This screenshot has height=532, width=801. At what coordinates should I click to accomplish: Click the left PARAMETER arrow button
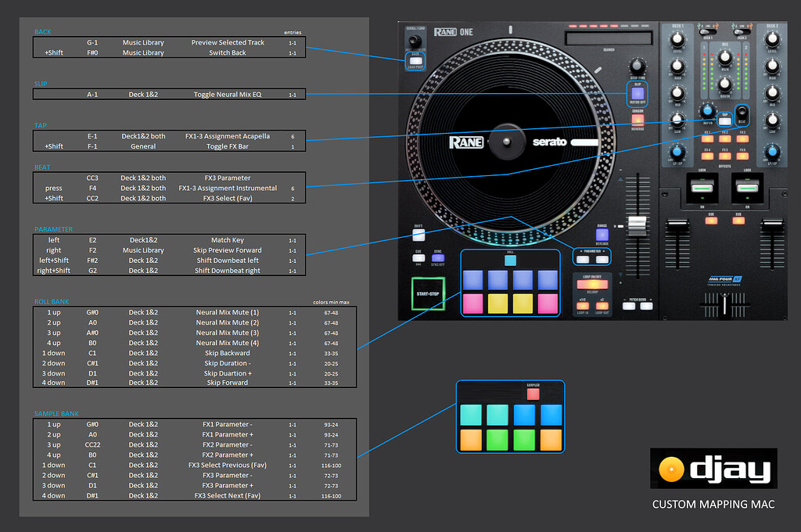[583, 259]
